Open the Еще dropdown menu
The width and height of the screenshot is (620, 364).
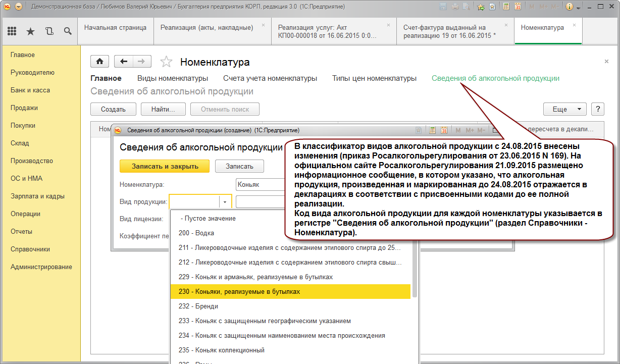click(564, 109)
